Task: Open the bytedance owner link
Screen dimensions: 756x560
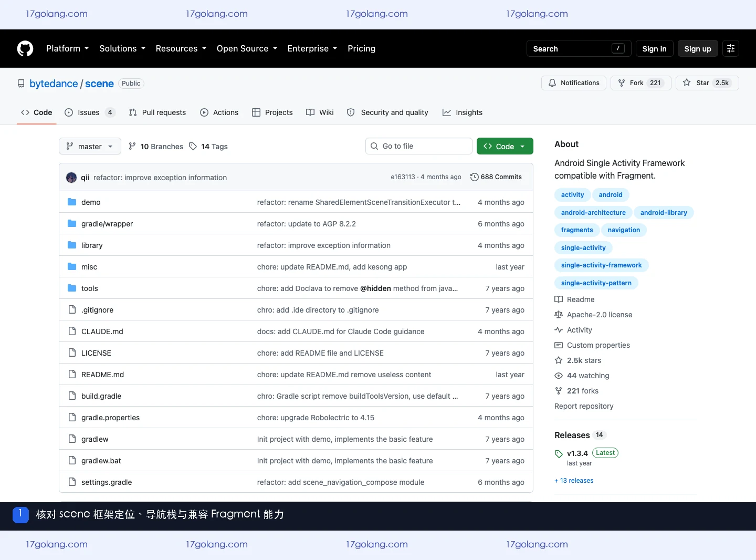Action: (x=54, y=84)
